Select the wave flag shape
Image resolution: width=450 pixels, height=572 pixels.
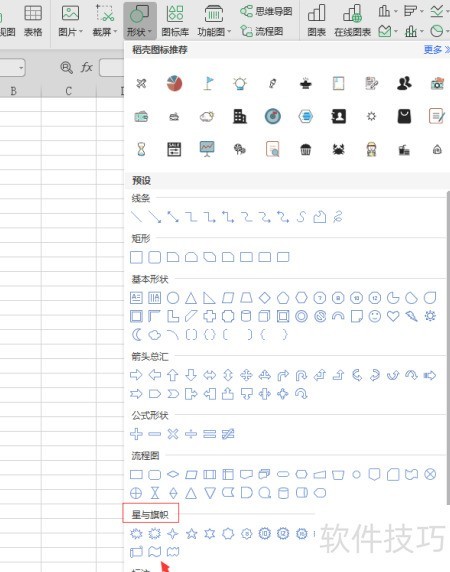[155, 552]
